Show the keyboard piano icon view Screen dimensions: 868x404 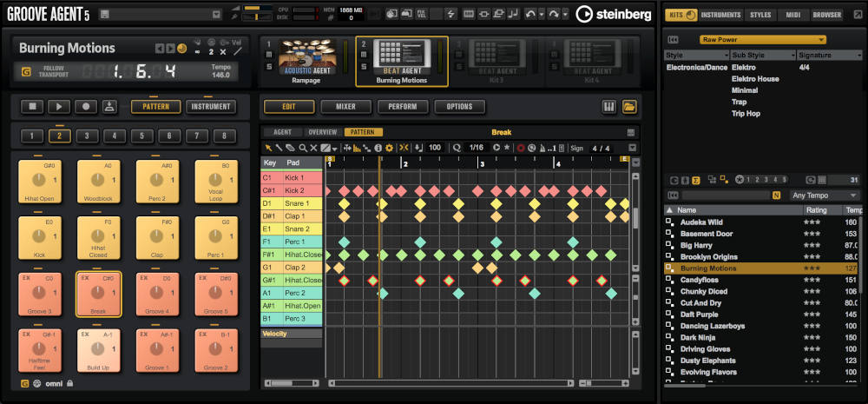click(609, 106)
